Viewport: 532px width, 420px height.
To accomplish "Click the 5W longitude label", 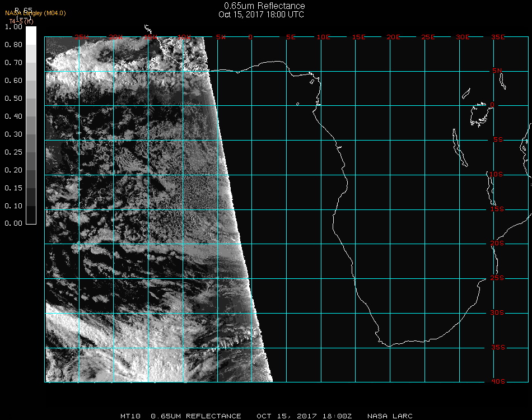I will click(x=221, y=37).
